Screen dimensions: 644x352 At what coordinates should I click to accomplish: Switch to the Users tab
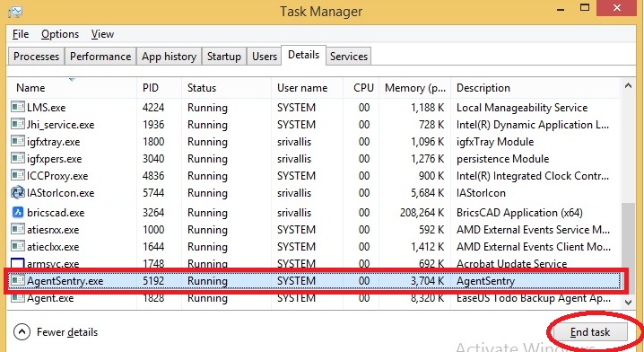point(265,57)
